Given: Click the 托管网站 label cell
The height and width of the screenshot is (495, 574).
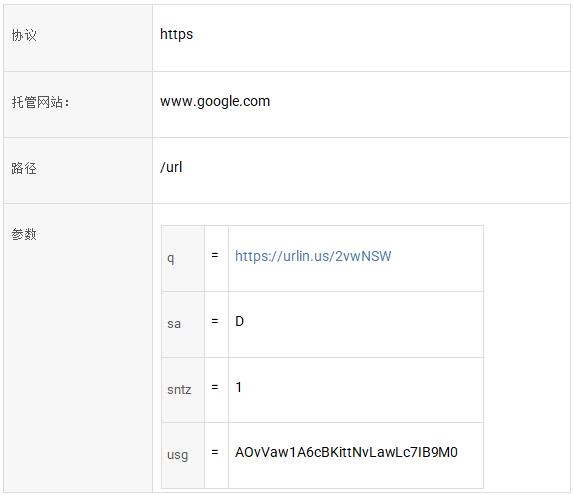Looking at the screenshot, I should pos(78,105).
